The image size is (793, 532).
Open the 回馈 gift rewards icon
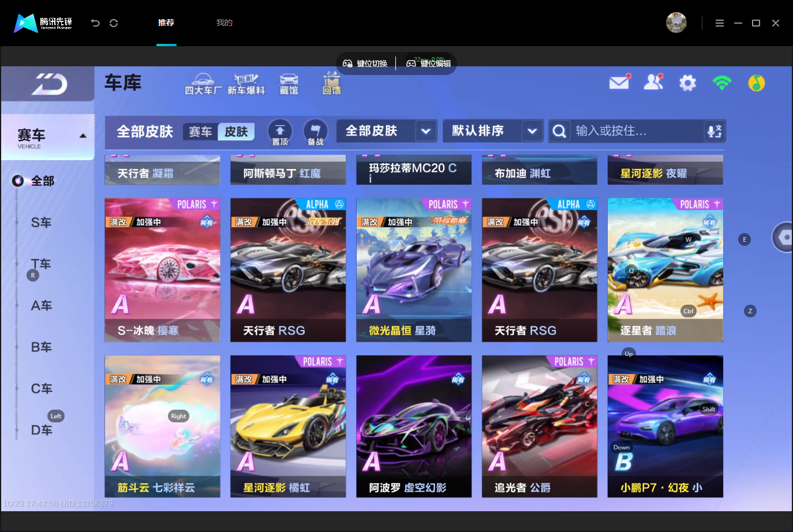coord(331,84)
